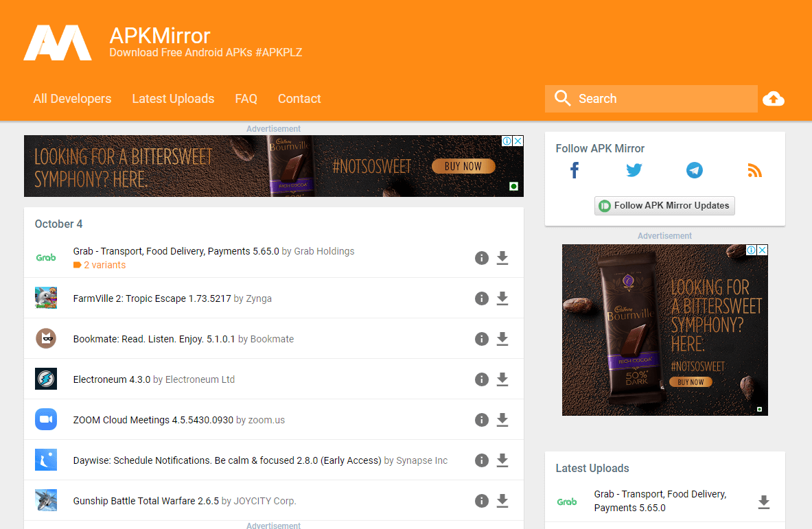Open Grab - Transport, Food Delivery title link
Image resolution: width=812 pixels, height=529 pixels.
coord(176,251)
